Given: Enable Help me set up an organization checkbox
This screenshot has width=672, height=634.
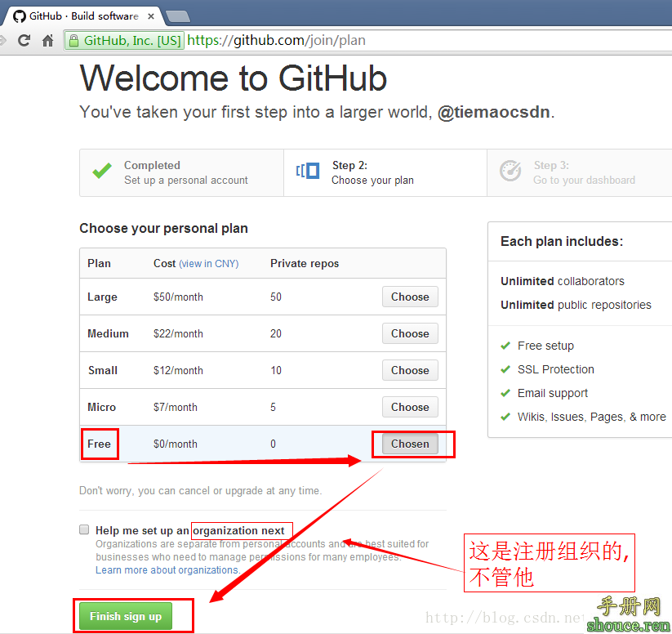Looking at the screenshot, I should [x=84, y=529].
